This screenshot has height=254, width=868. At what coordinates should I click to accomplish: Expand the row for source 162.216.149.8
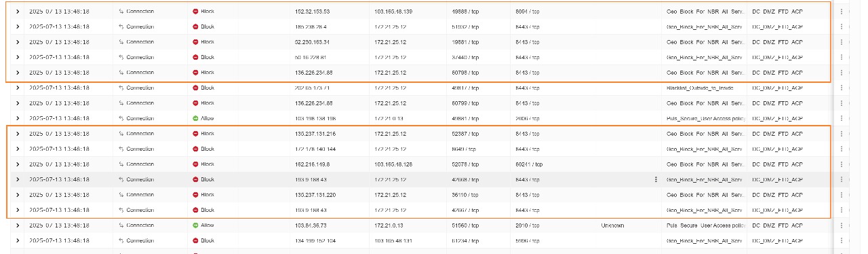18,164
